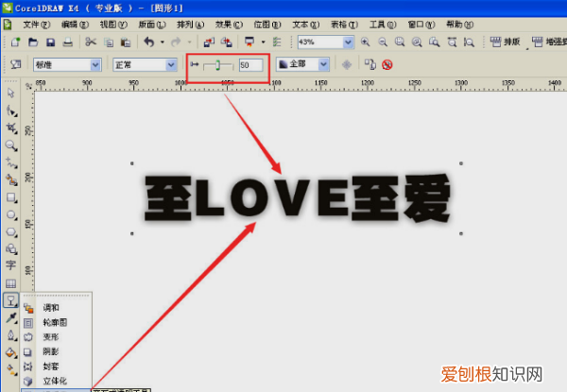Expand the Undo history arrow

coord(163,43)
